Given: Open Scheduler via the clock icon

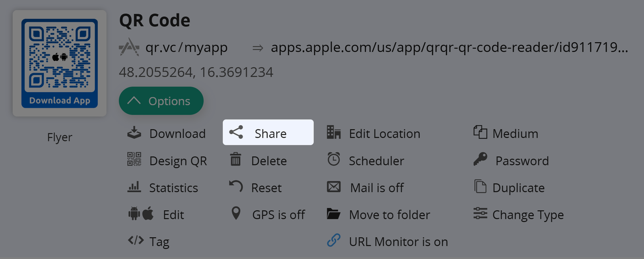Looking at the screenshot, I should click(334, 160).
